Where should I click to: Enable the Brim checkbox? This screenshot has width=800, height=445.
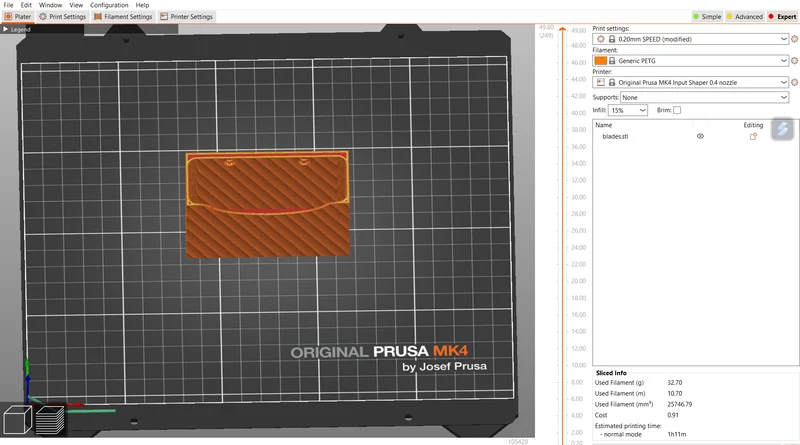677,110
